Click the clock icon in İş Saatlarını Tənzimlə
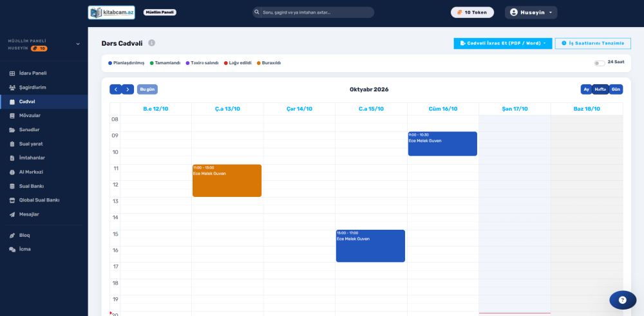Viewport: 644px width, 316px height. click(564, 43)
